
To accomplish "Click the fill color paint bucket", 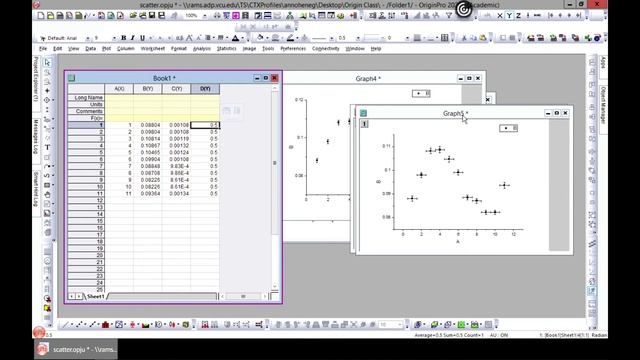I will pos(260,38).
